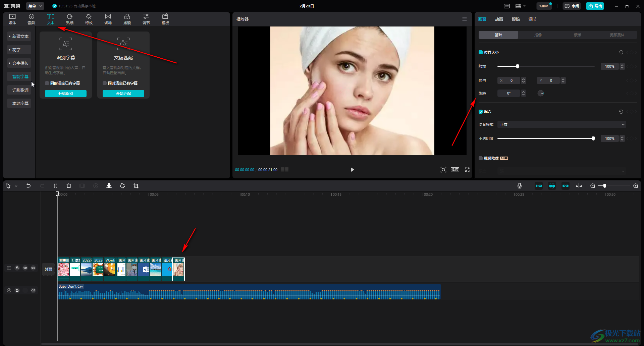Open the 贴纸 stickers panel
Image resolution: width=644 pixels, height=346 pixels.
pos(70,19)
